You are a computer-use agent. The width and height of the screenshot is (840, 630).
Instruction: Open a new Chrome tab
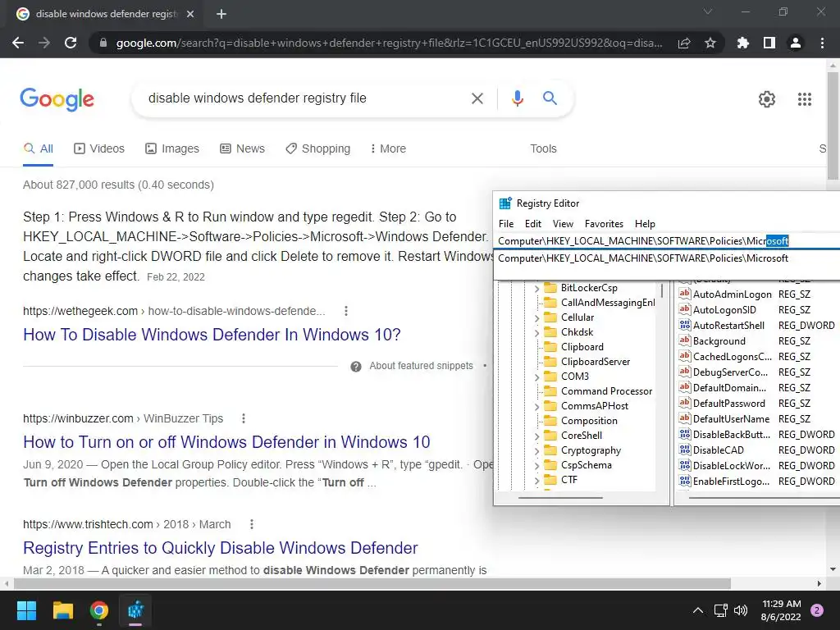pyautogui.click(x=221, y=14)
